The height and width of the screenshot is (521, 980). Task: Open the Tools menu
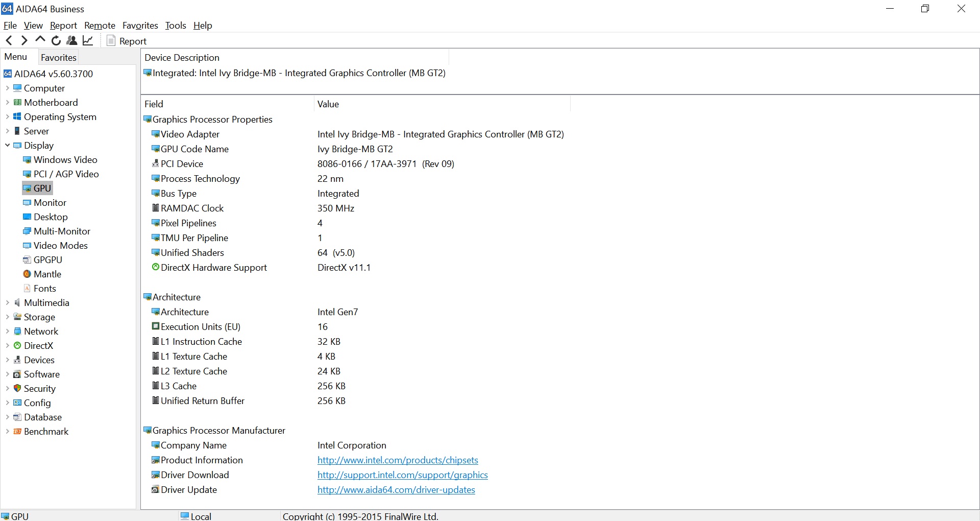176,26
